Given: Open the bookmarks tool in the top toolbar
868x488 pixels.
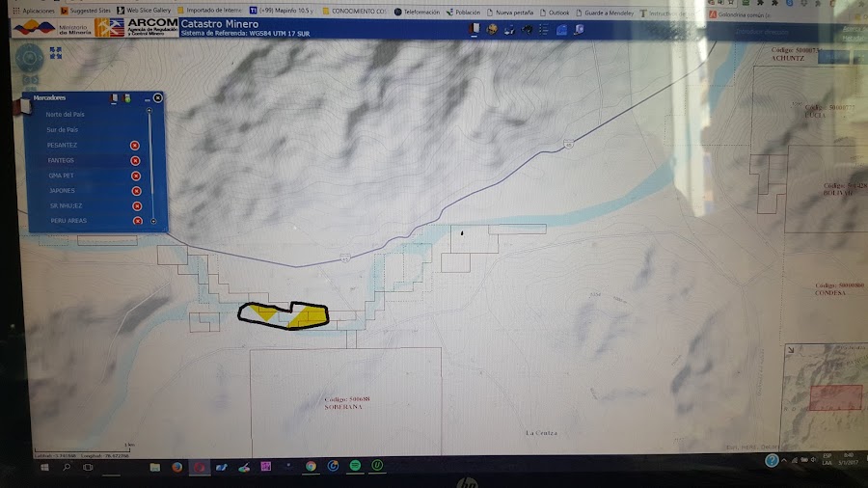Looking at the screenshot, I should [x=474, y=29].
